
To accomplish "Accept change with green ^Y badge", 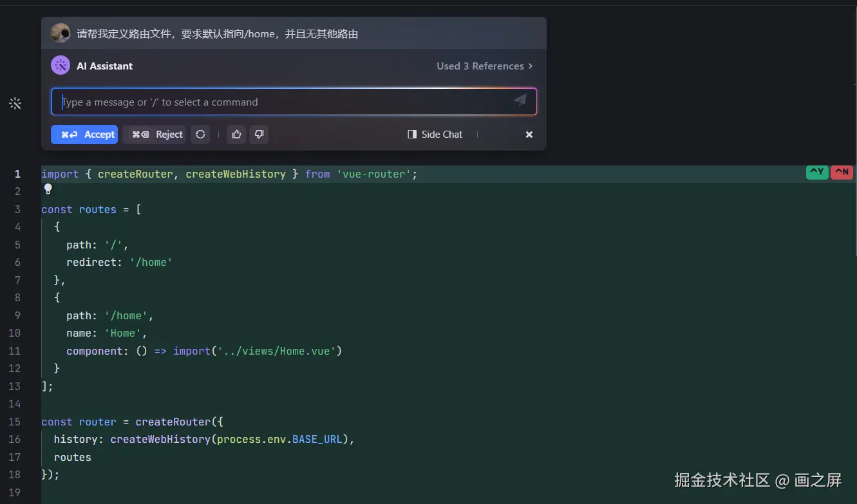I will tap(817, 172).
